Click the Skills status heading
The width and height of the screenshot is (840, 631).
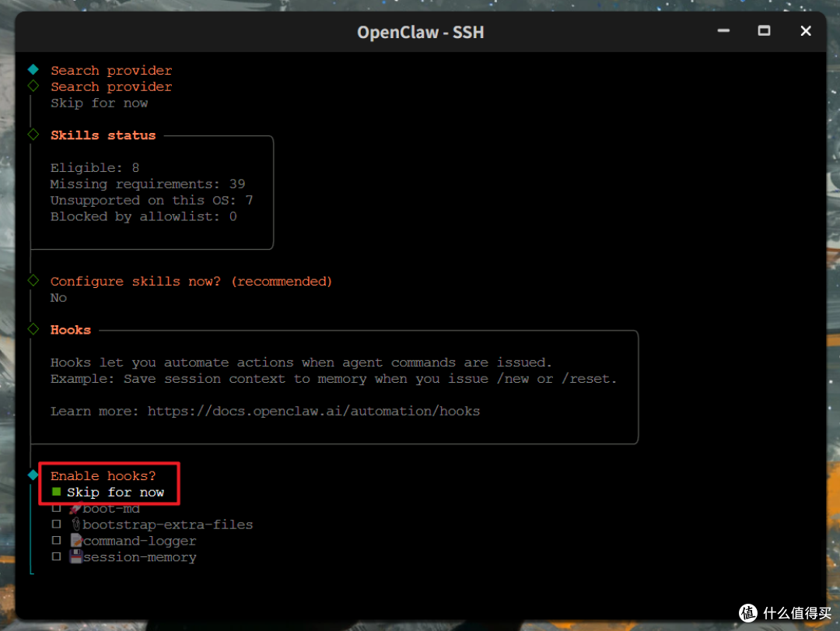[x=103, y=135]
